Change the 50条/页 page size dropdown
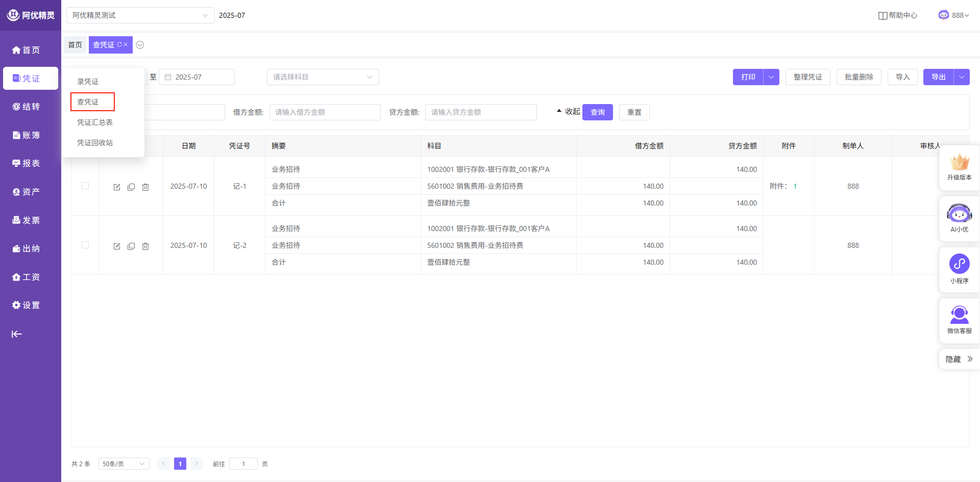This screenshot has height=482, width=980. pyautogui.click(x=124, y=464)
